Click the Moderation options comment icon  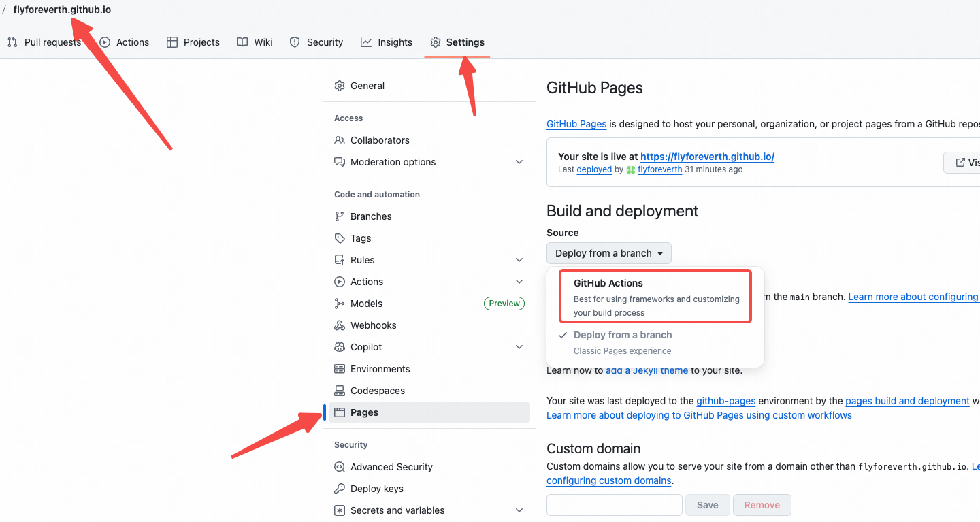tap(340, 162)
